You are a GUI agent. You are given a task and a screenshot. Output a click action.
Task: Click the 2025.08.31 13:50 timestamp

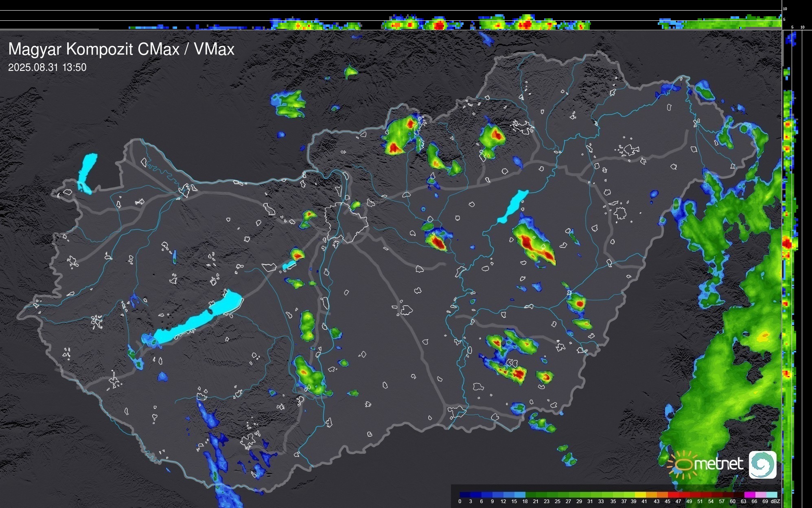[47, 68]
